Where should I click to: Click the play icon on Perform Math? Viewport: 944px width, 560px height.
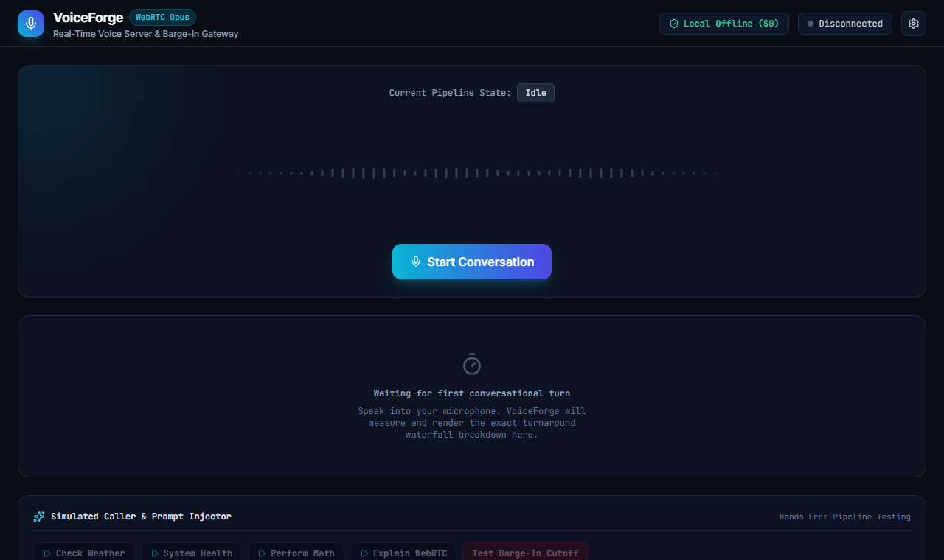click(x=262, y=553)
